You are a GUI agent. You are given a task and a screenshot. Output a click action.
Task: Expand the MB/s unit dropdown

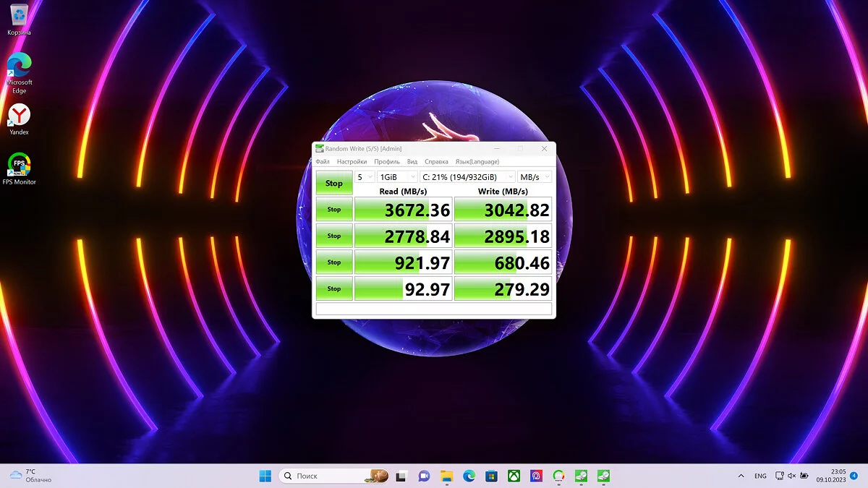point(535,177)
